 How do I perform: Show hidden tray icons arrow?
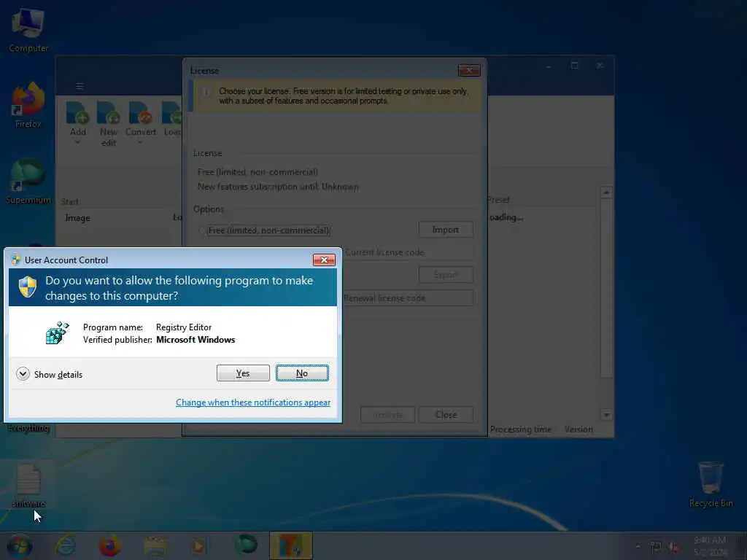click(x=638, y=546)
